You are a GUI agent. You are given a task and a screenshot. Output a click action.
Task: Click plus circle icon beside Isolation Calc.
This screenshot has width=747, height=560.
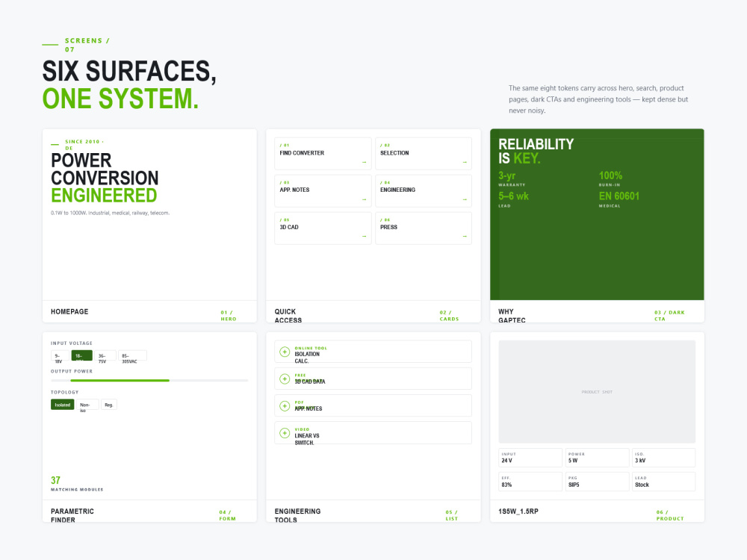click(x=285, y=352)
